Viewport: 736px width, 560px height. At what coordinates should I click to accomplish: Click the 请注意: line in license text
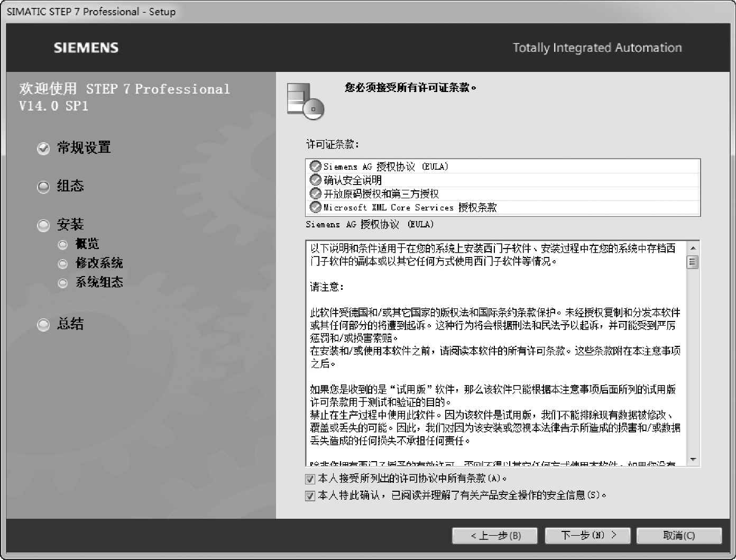(x=327, y=287)
